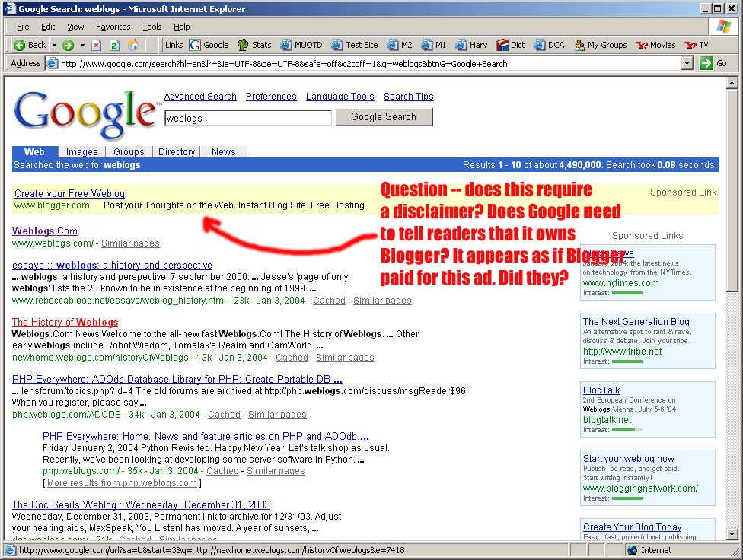Switch to the Images search tab
Image resolution: width=743 pixels, height=560 pixels.
point(81,152)
